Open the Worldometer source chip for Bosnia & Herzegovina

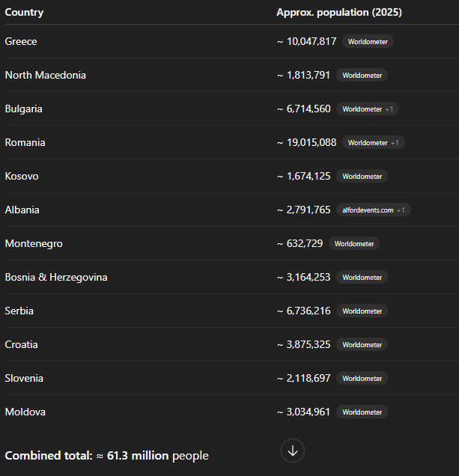362,278
